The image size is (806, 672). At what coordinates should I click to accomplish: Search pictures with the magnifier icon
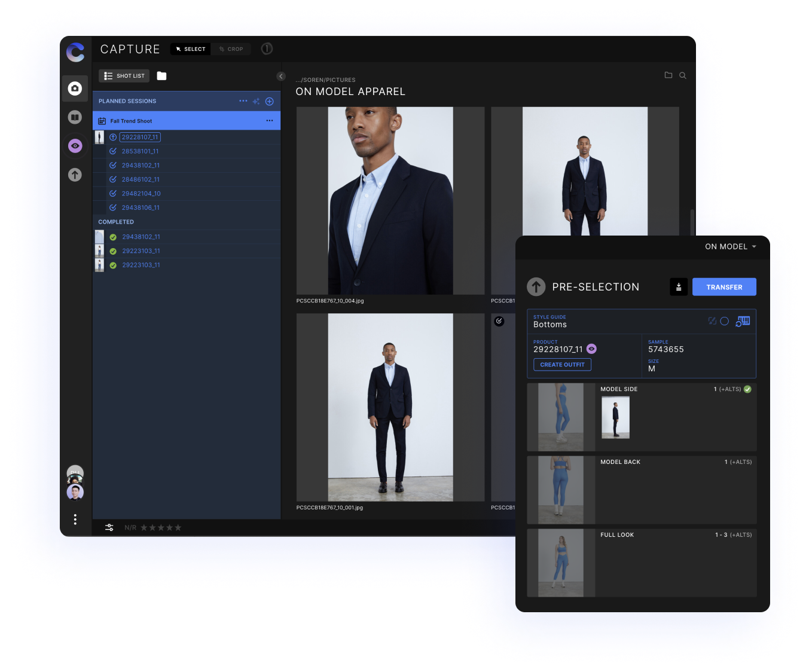[x=683, y=75]
